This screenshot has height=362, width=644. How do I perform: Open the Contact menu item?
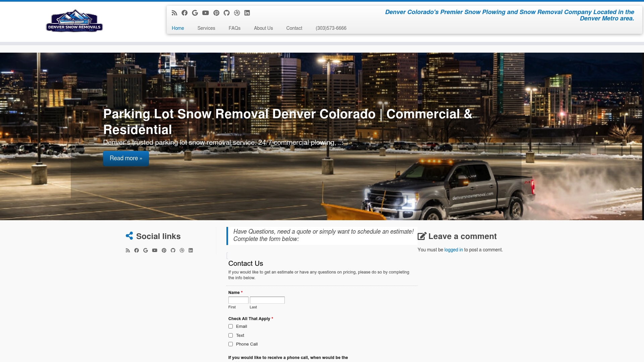294,28
